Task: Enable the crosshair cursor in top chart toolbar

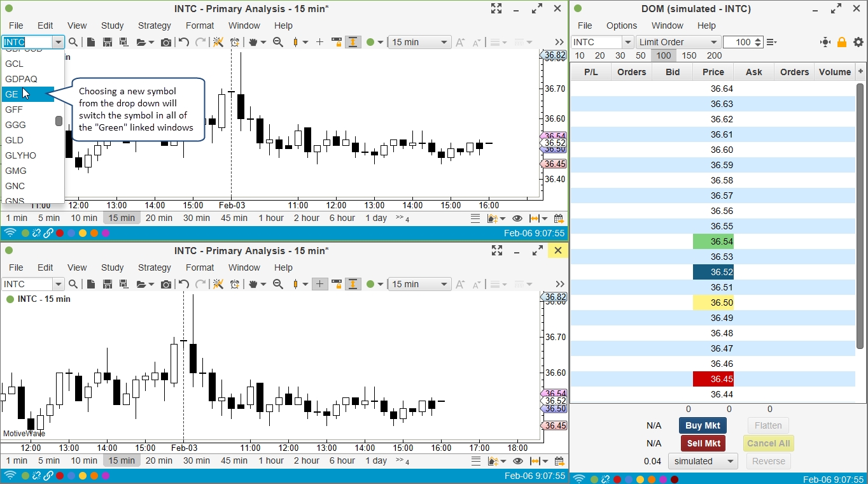Action: pos(319,42)
